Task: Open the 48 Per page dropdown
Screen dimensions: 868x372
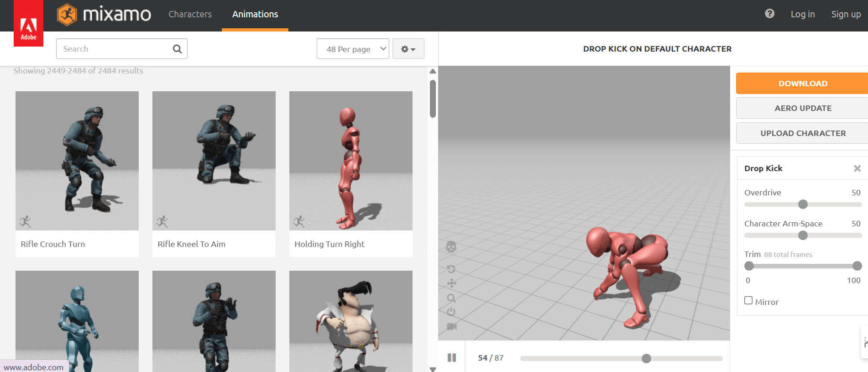Action: 352,49
